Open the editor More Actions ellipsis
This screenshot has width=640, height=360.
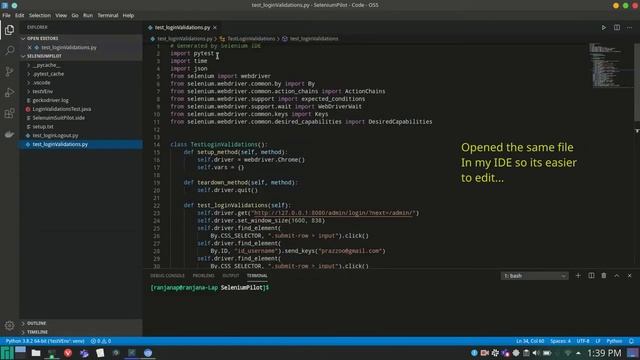[x=630, y=27]
